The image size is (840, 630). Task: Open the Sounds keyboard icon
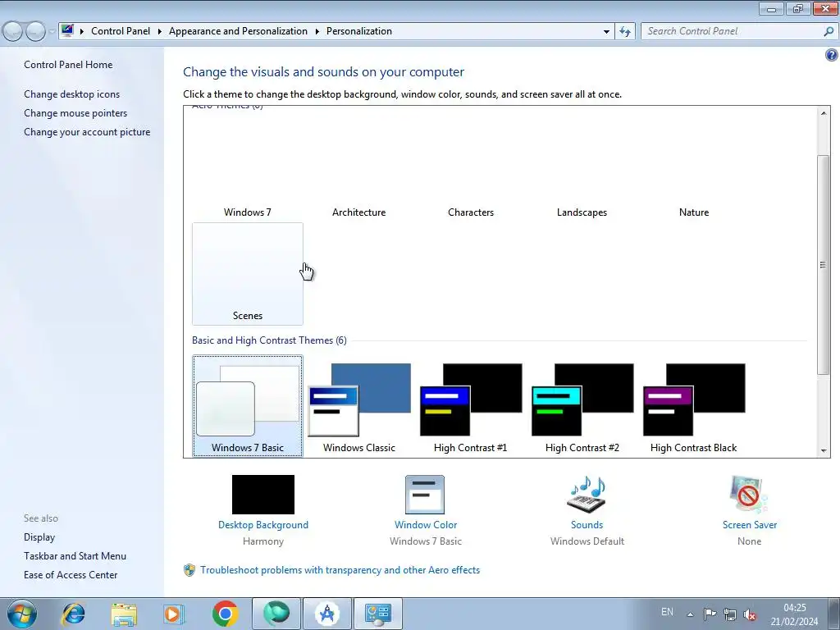click(x=587, y=495)
